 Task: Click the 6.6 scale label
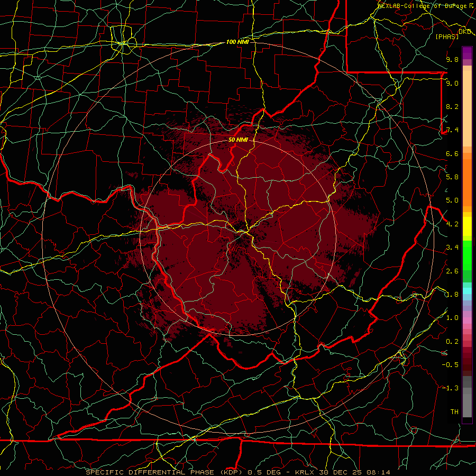click(x=452, y=153)
